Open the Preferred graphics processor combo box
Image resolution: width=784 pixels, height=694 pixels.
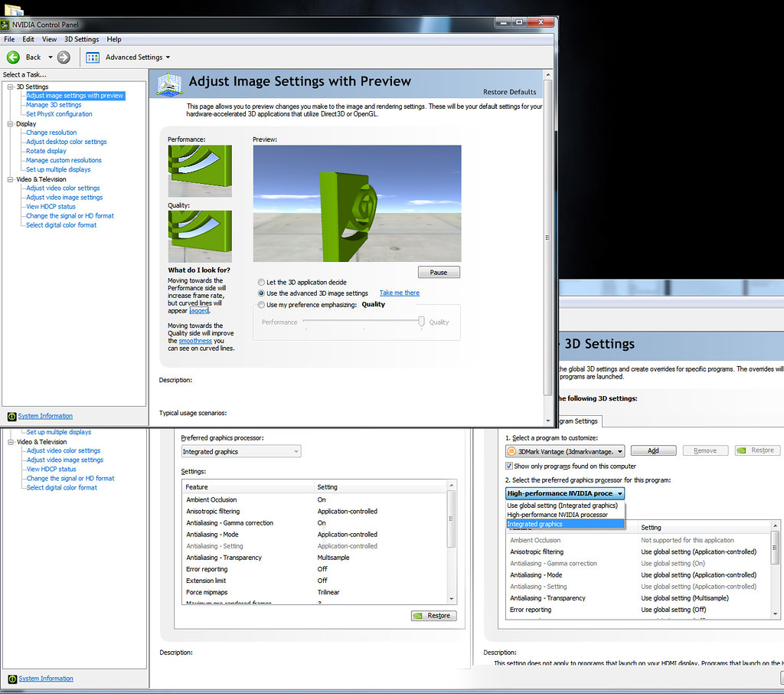pyautogui.click(x=241, y=451)
